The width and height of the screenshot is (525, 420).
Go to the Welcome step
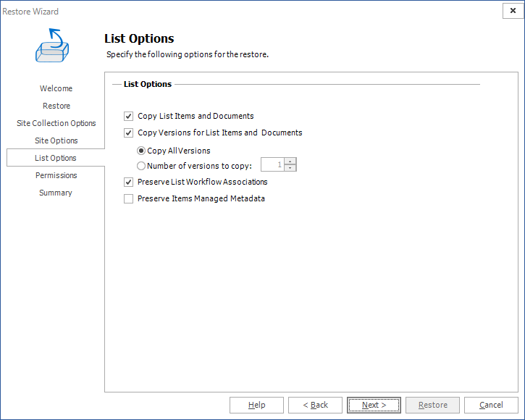pos(56,88)
